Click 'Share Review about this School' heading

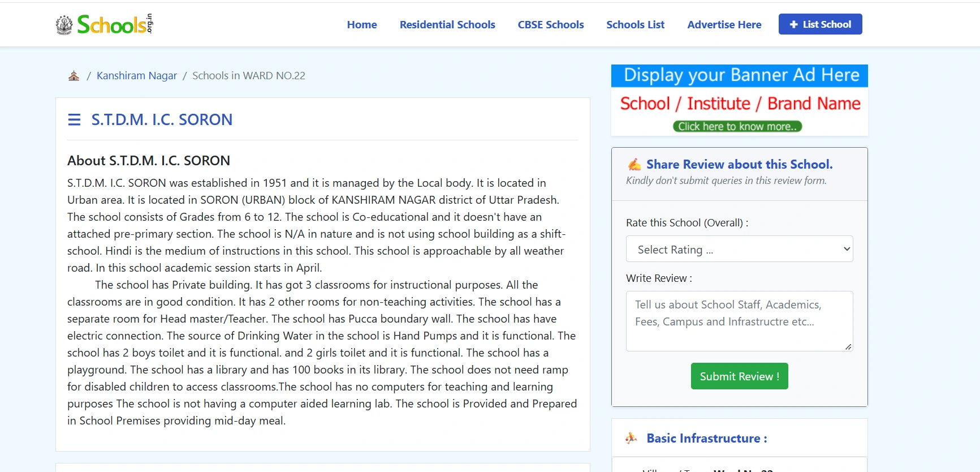click(x=740, y=165)
